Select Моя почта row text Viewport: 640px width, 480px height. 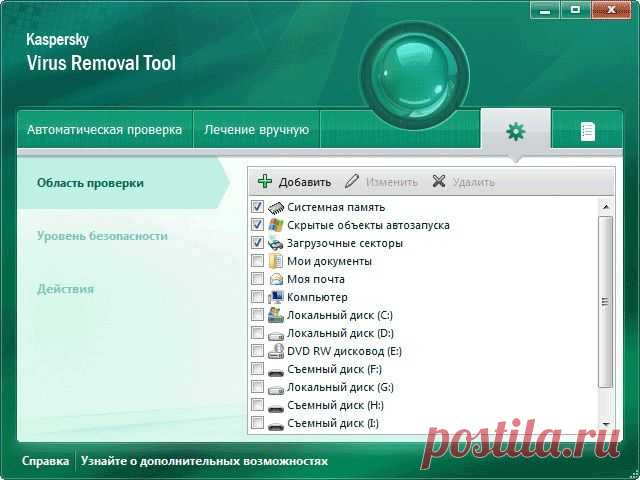pos(316,279)
